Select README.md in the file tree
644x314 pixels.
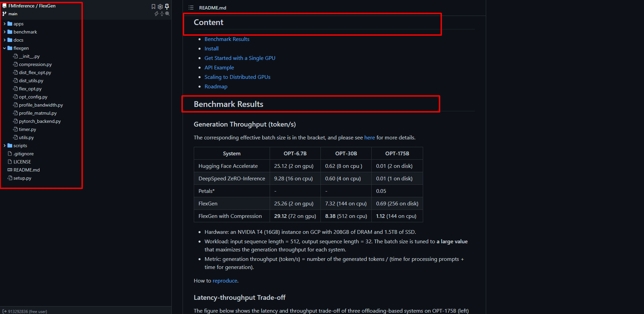(26, 170)
